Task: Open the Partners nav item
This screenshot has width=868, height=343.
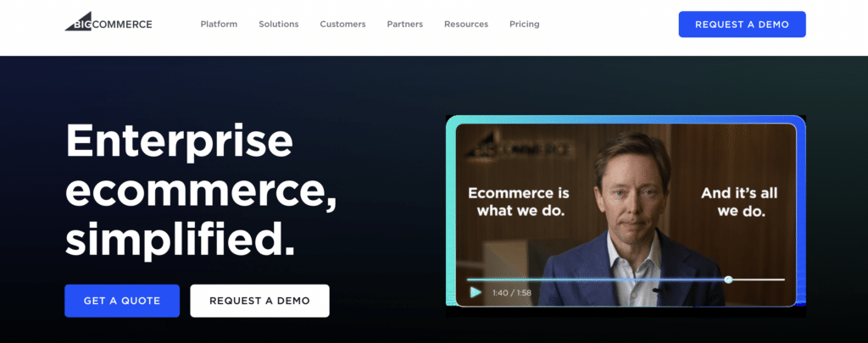Action: tap(404, 25)
